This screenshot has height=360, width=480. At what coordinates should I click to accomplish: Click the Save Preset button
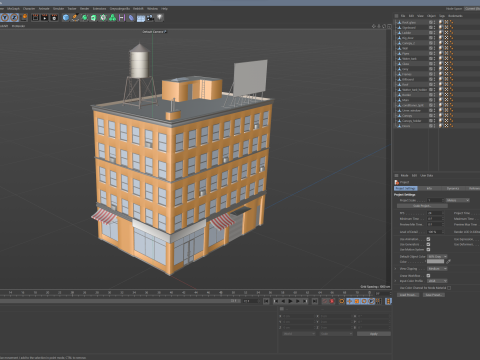point(434,295)
